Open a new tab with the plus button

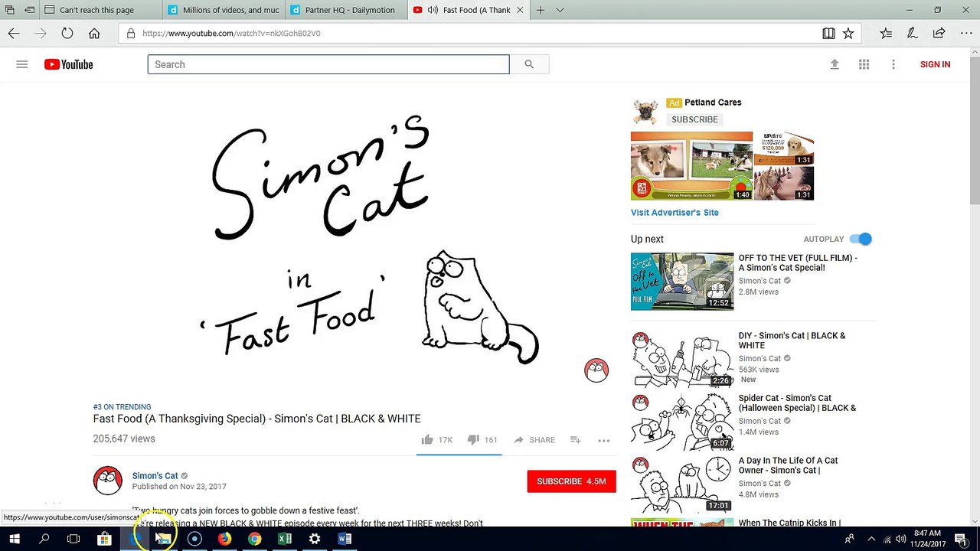coord(541,10)
